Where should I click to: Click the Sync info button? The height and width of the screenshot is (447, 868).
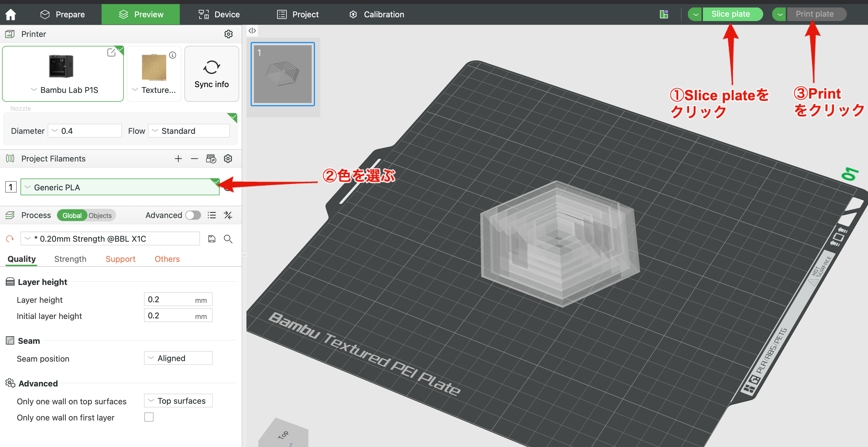click(x=211, y=74)
